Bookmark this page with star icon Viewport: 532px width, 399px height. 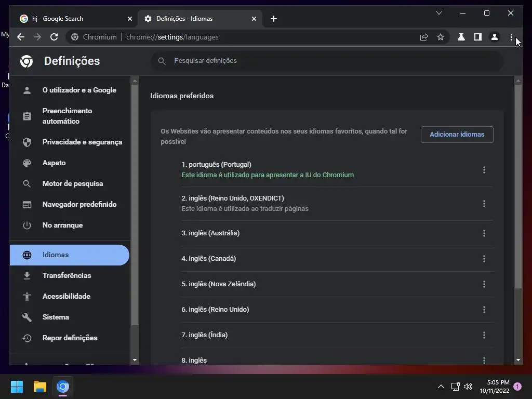441,37
